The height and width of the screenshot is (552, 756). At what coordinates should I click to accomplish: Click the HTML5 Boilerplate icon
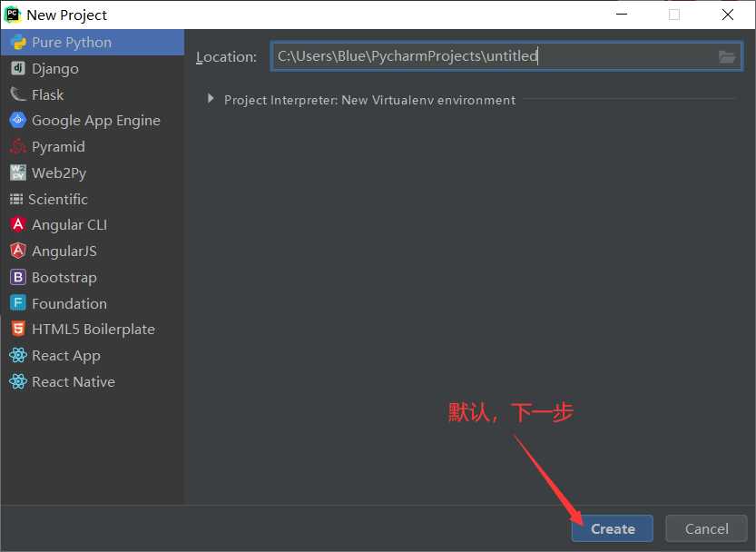pyautogui.click(x=18, y=329)
